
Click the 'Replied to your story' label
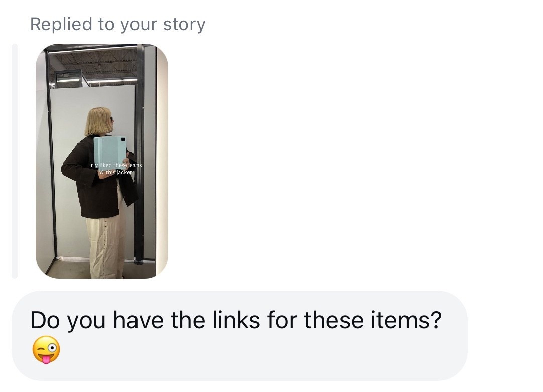118,25
